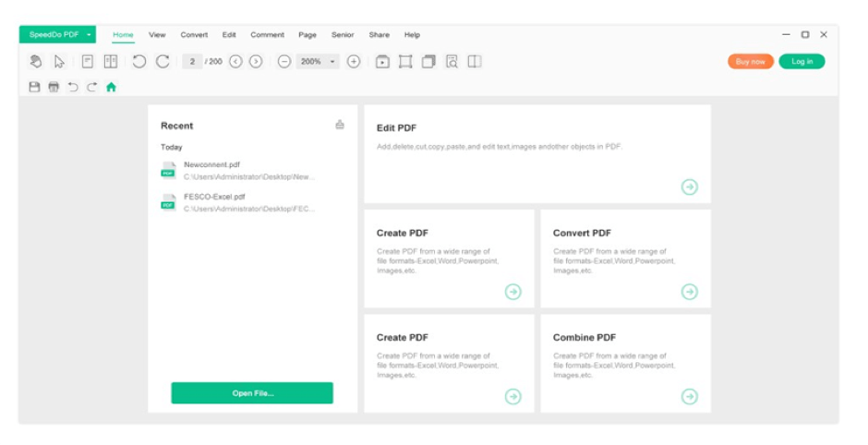Click the zoom out minus icon
This screenshot has width=868, height=445.
[284, 62]
